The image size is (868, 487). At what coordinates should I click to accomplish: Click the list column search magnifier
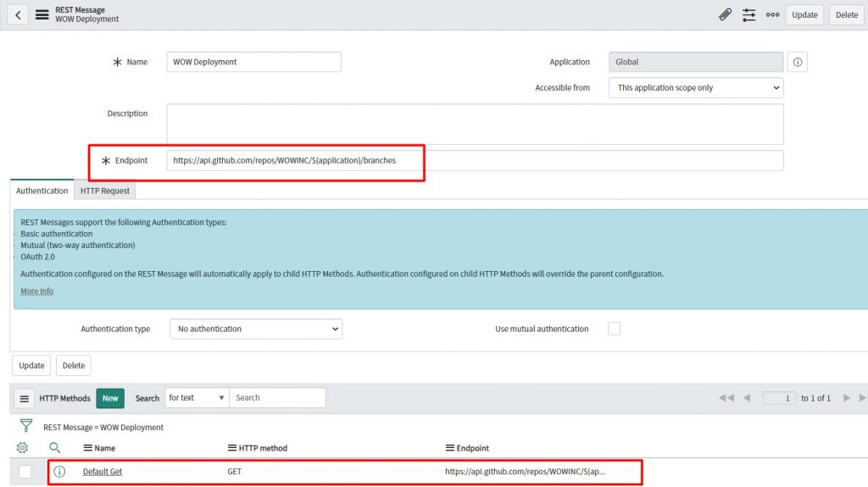(x=54, y=448)
